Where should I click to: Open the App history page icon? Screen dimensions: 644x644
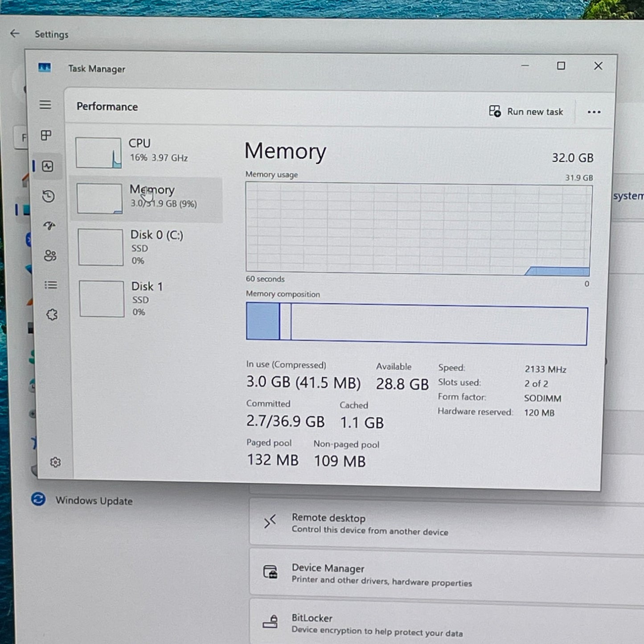48,196
